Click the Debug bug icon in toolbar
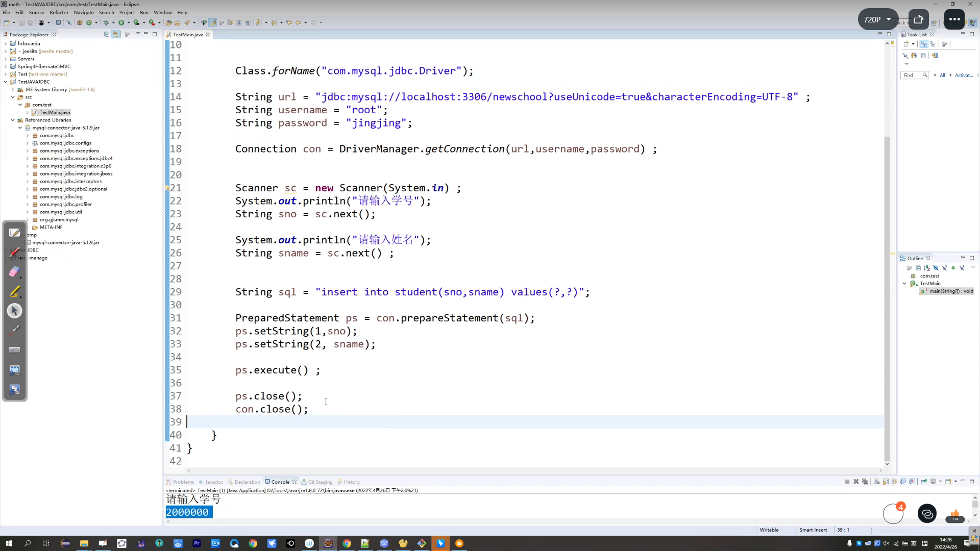 pos(106,22)
